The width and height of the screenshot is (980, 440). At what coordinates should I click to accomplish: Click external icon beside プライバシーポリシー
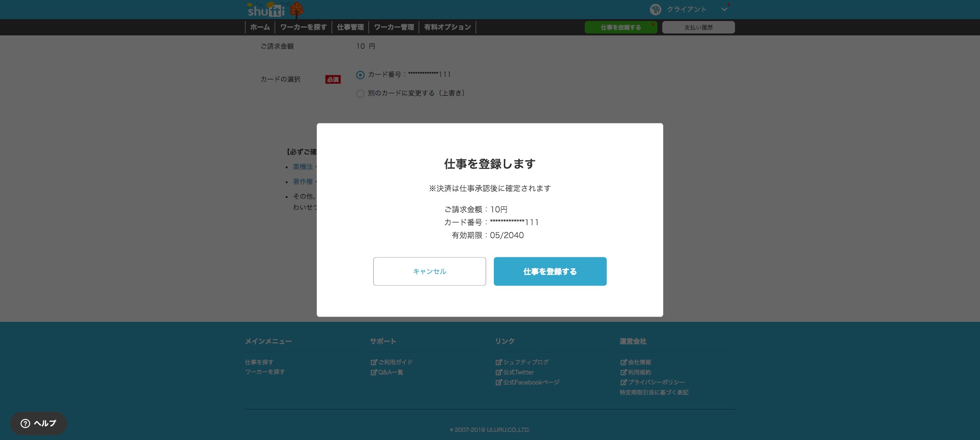624,382
